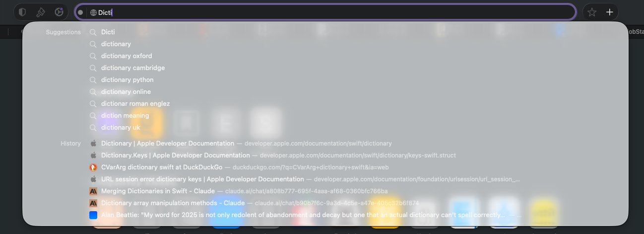Pick the 'dictionar roman englez' suggestion
644x234 pixels.
point(135,103)
